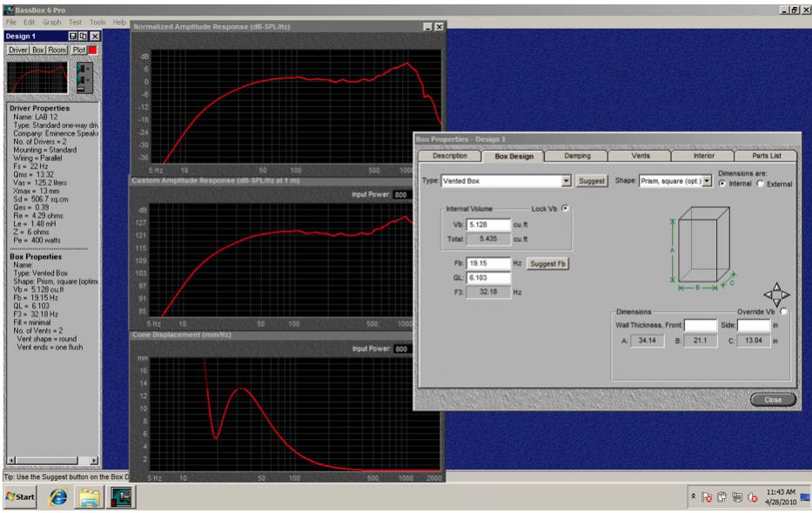Click the power plug tray icon
Viewport: 812px width, 513px height.
coord(721,497)
